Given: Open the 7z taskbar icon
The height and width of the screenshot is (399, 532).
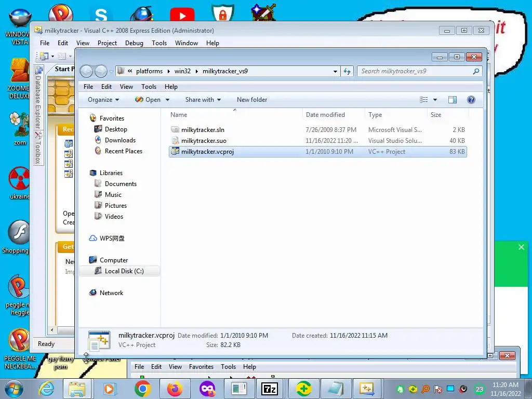Looking at the screenshot, I should [x=270, y=389].
